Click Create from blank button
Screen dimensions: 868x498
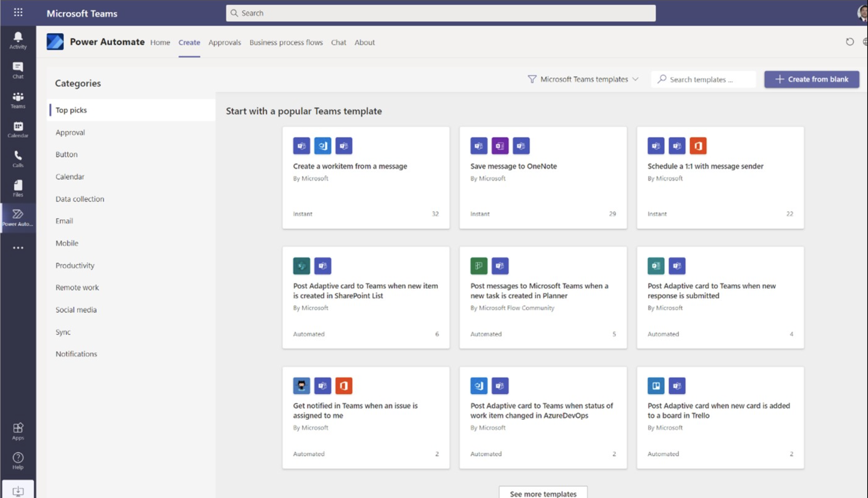813,79
